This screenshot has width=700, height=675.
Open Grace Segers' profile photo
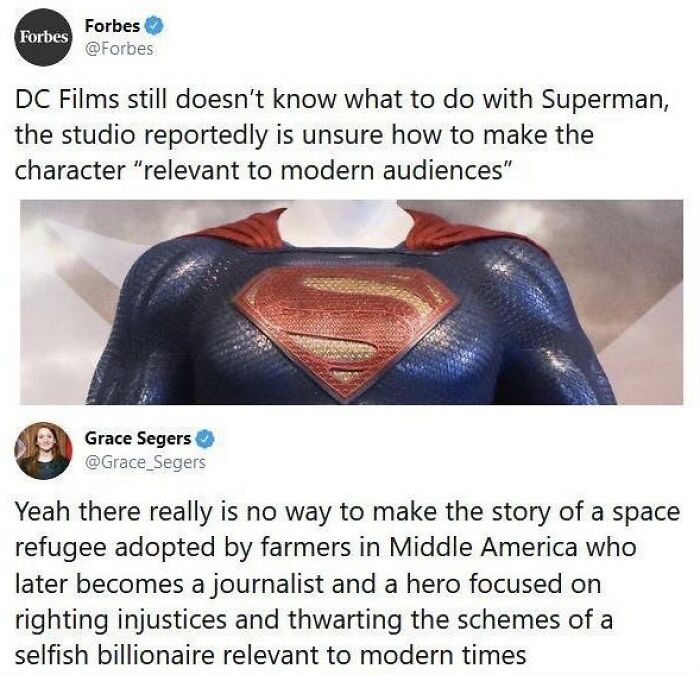pos(43,450)
